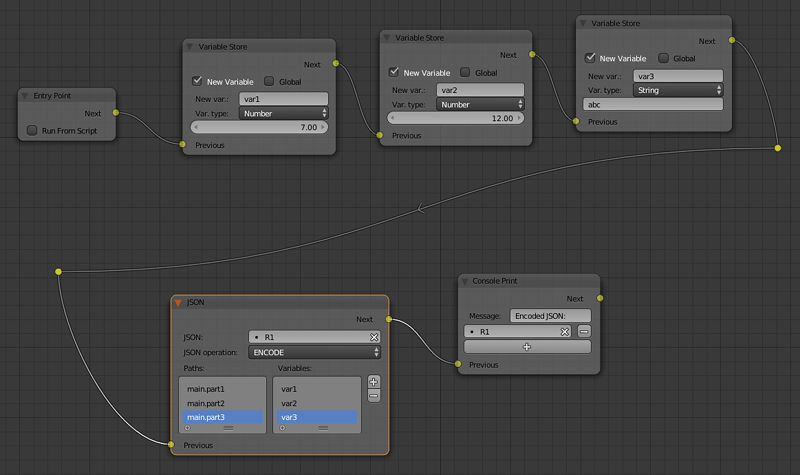800x475 pixels.
Task: Enable Global checkbox for var3 node
Action: (663, 58)
